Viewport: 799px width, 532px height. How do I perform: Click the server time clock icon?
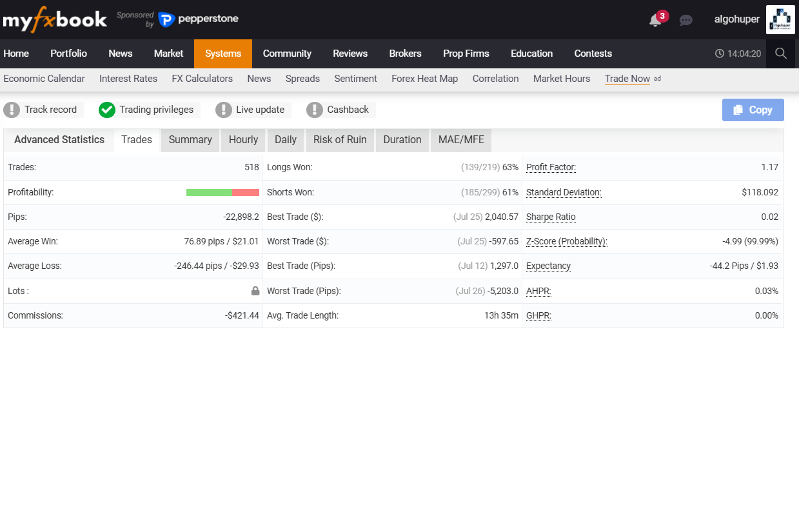720,54
